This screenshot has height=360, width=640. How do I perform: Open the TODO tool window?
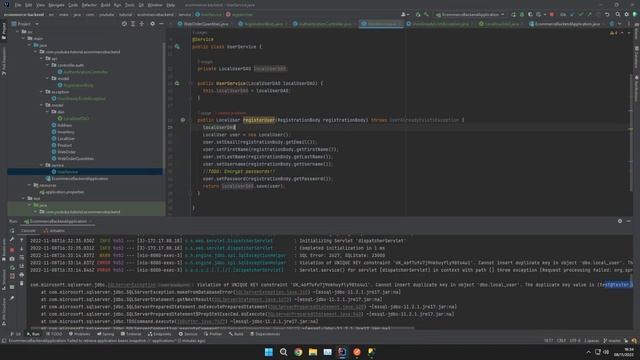54,334
